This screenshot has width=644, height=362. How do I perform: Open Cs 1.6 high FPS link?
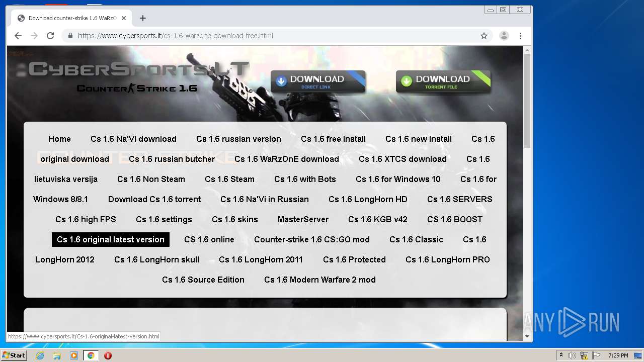click(86, 219)
